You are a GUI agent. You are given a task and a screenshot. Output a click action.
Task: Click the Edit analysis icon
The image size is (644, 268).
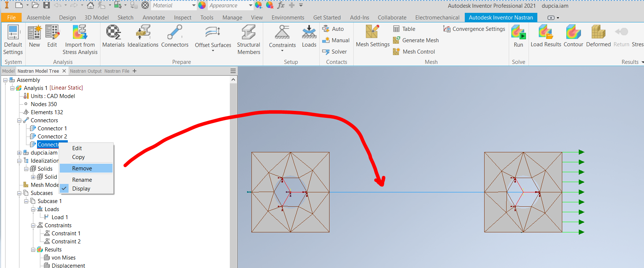click(52, 36)
